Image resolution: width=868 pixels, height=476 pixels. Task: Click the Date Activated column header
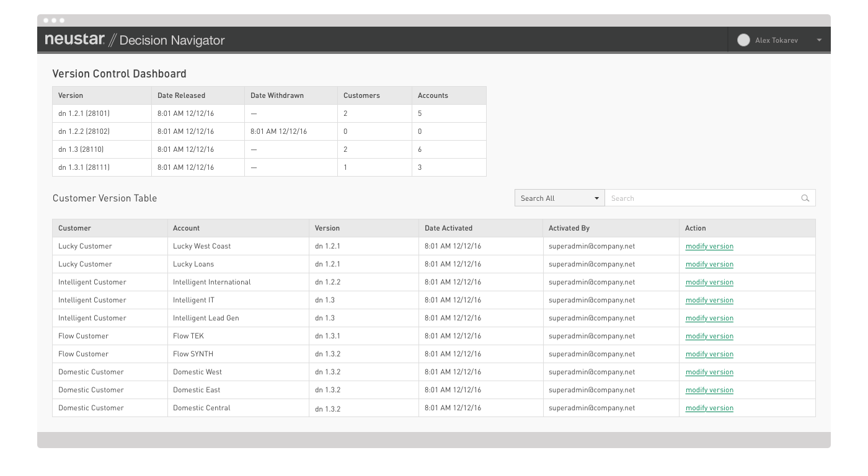[x=481, y=228]
